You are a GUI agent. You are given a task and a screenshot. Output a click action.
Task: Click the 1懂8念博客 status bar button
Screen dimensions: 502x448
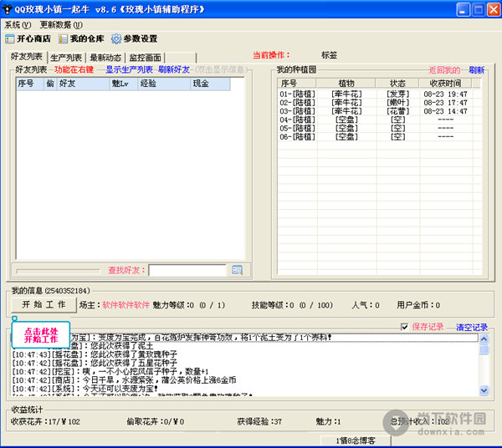click(x=356, y=440)
